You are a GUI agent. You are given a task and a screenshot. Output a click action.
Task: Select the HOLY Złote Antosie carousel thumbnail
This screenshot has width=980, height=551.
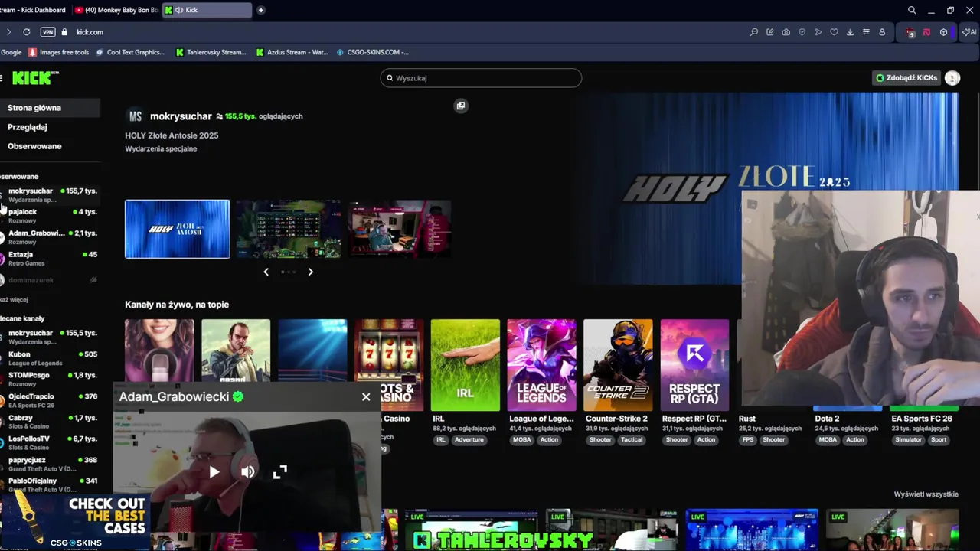tap(177, 229)
